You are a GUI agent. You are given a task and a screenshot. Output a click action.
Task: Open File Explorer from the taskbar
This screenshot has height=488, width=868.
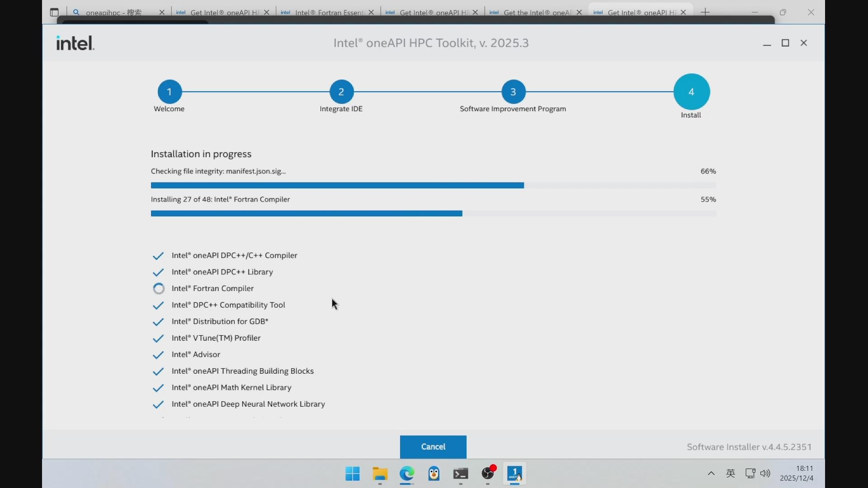tap(380, 474)
